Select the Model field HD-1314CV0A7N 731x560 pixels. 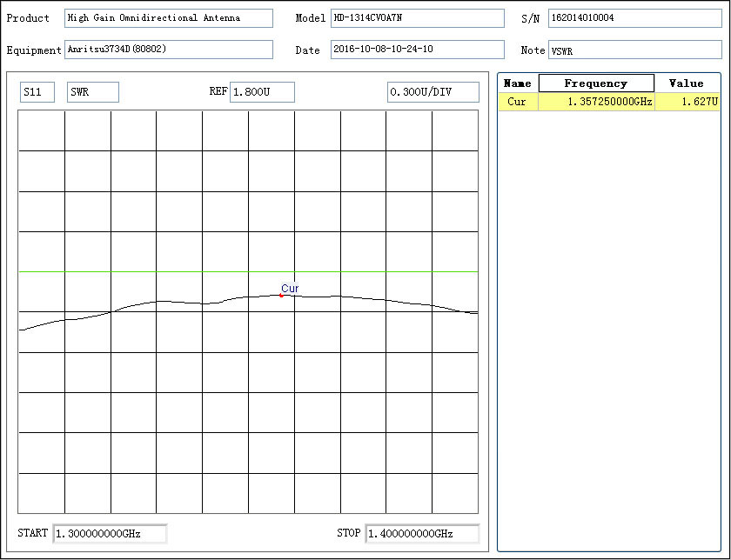(x=417, y=18)
